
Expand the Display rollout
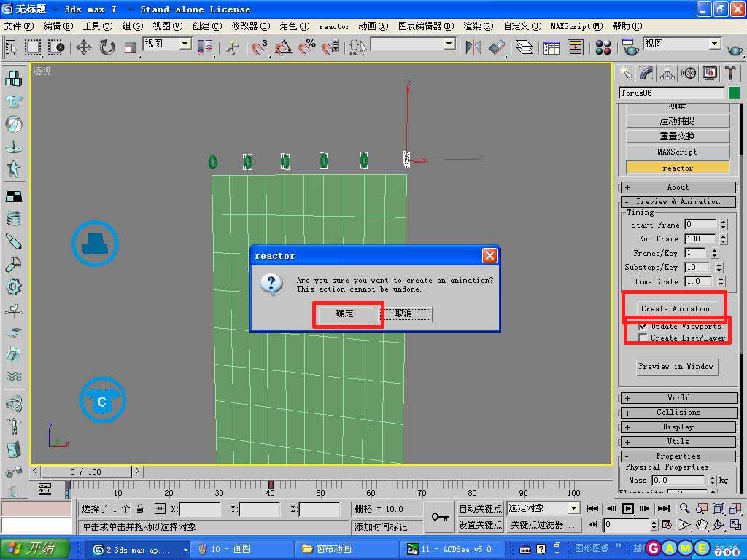tap(678, 427)
